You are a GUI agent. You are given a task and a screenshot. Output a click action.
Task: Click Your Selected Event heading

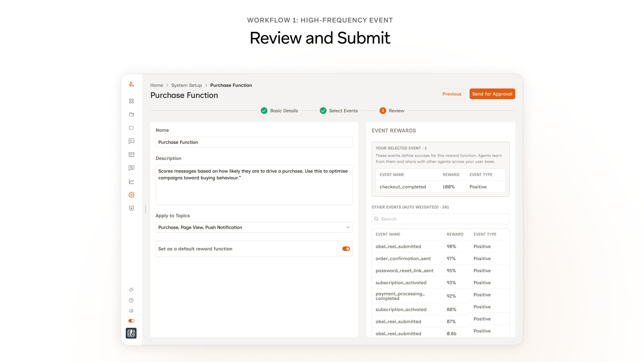pos(401,148)
